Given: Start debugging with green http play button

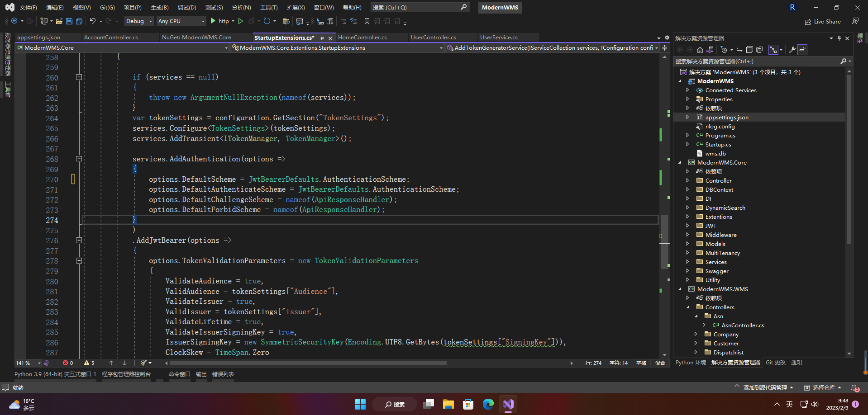Looking at the screenshot, I should pos(220,21).
